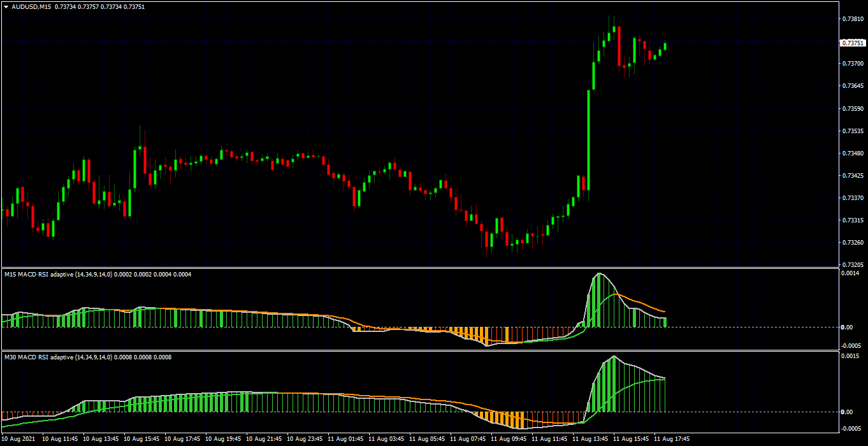Click the 10 Aug 11:45 time label

[59, 439]
